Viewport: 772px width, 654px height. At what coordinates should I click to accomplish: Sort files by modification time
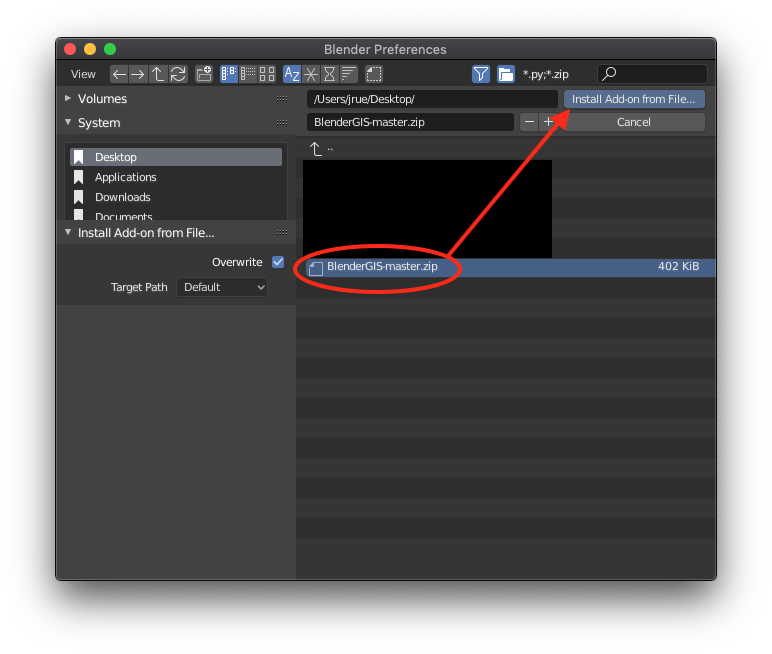[x=329, y=74]
